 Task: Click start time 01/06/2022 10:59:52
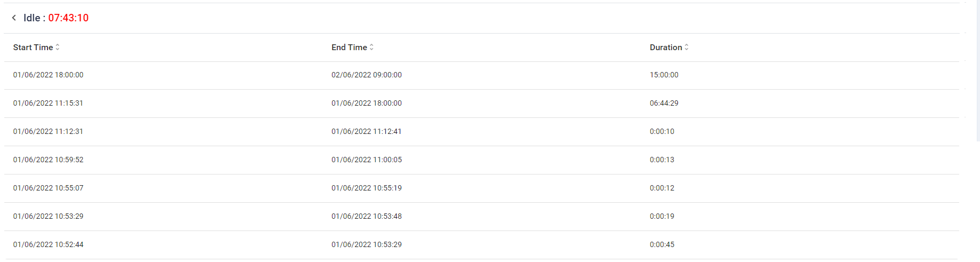48,160
